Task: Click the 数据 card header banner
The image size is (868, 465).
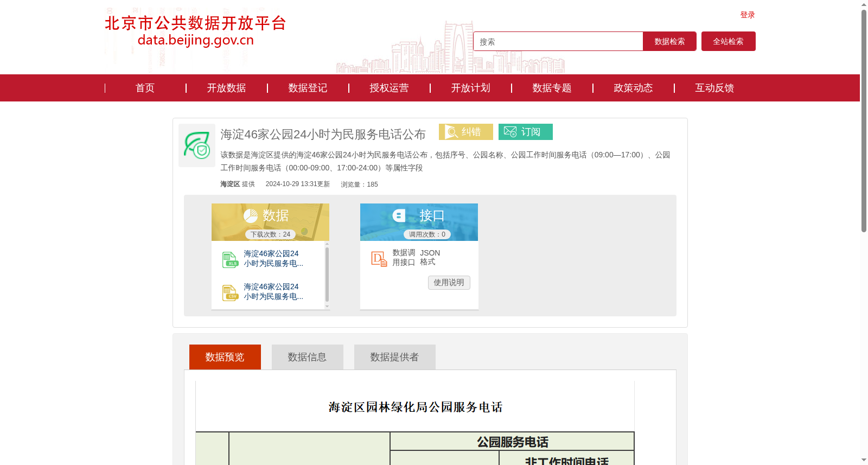Action: tap(270, 222)
